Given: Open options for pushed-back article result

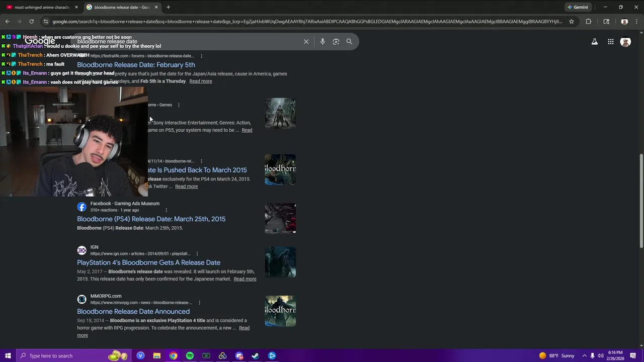Looking at the screenshot, I should tap(202, 161).
